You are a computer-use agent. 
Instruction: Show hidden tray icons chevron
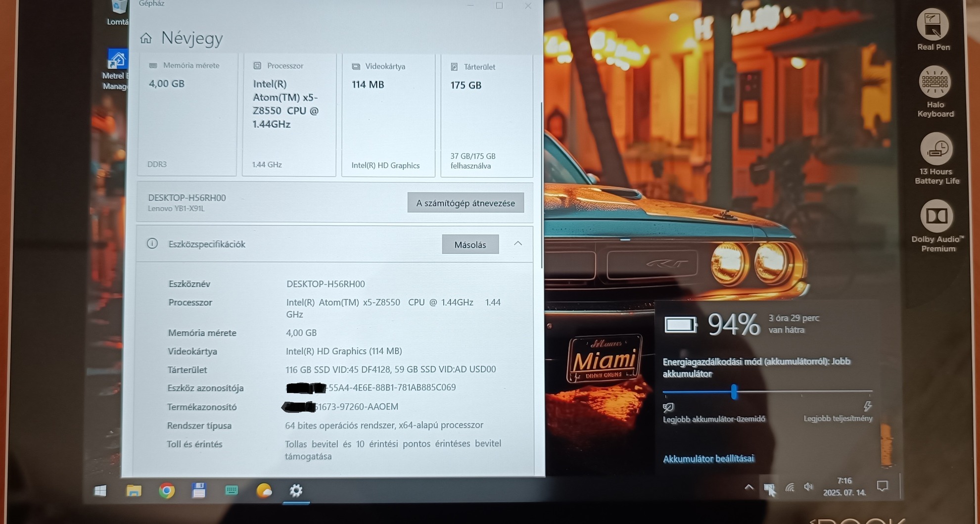click(749, 487)
